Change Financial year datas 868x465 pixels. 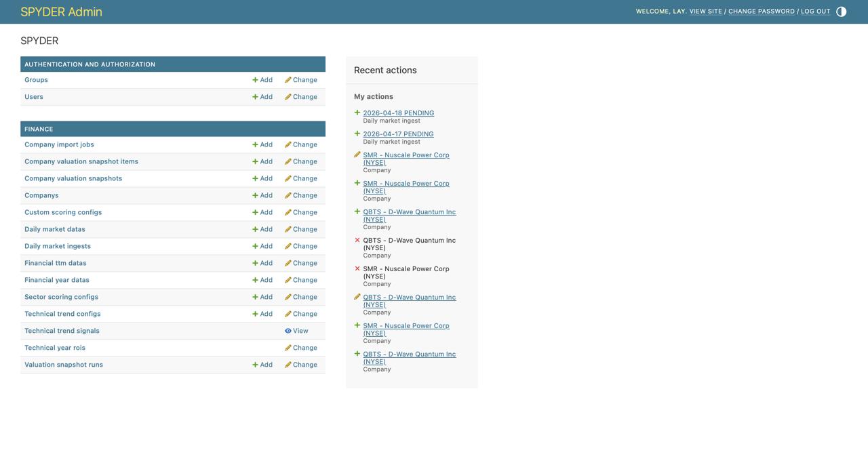[x=301, y=280]
